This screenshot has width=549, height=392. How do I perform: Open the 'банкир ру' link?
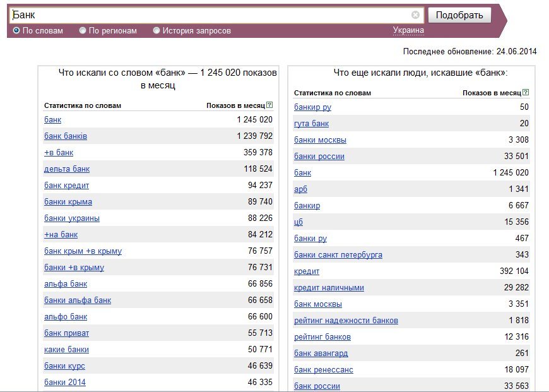[x=312, y=107]
